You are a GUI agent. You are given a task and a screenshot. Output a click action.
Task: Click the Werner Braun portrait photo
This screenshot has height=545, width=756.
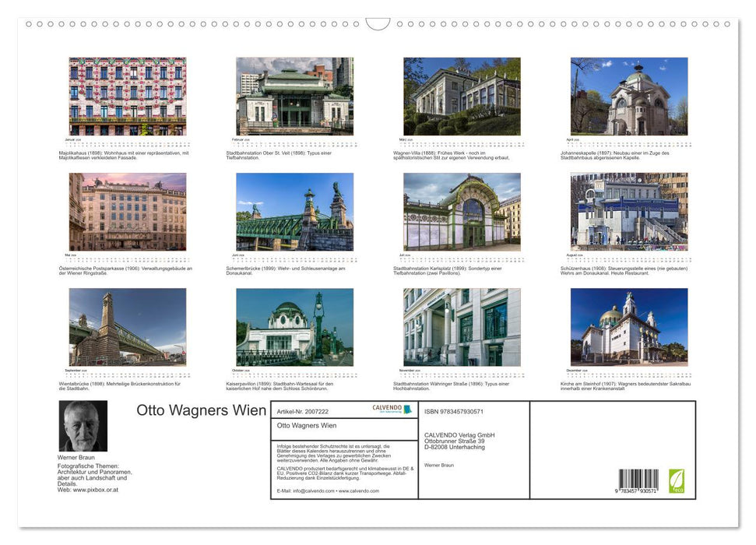(85, 427)
